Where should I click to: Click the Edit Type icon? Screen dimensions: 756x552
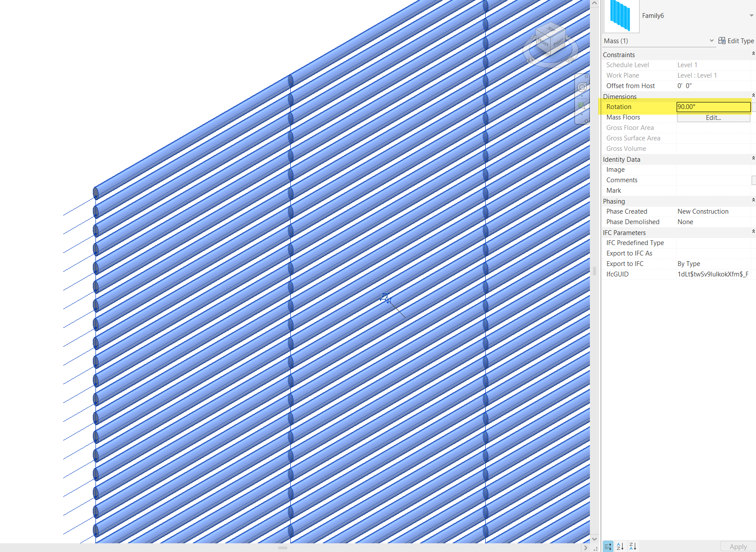[722, 41]
